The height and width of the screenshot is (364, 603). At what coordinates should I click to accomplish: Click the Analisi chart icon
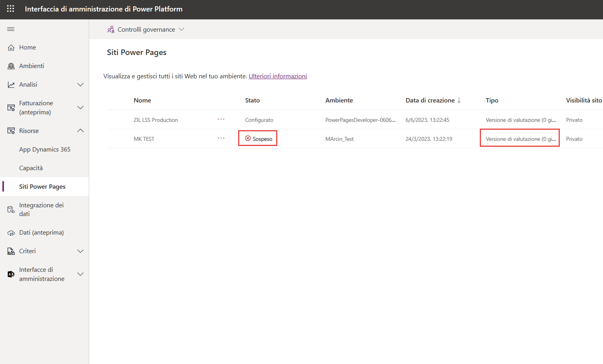[x=11, y=85]
